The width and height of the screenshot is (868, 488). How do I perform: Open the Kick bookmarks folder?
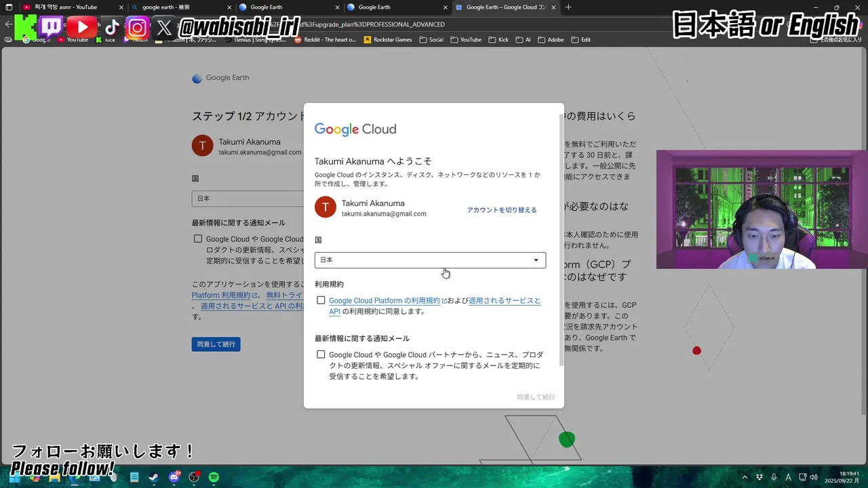pos(498,40)
